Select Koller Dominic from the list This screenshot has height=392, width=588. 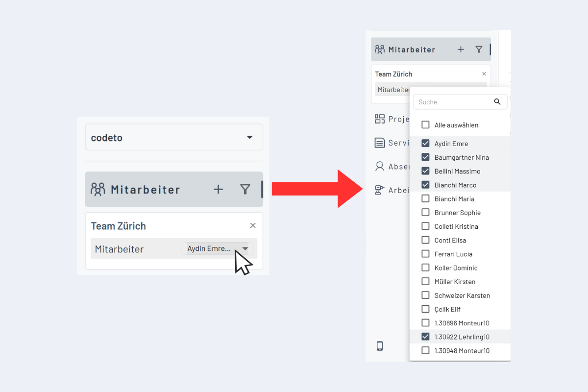click(x=456, y=268)
